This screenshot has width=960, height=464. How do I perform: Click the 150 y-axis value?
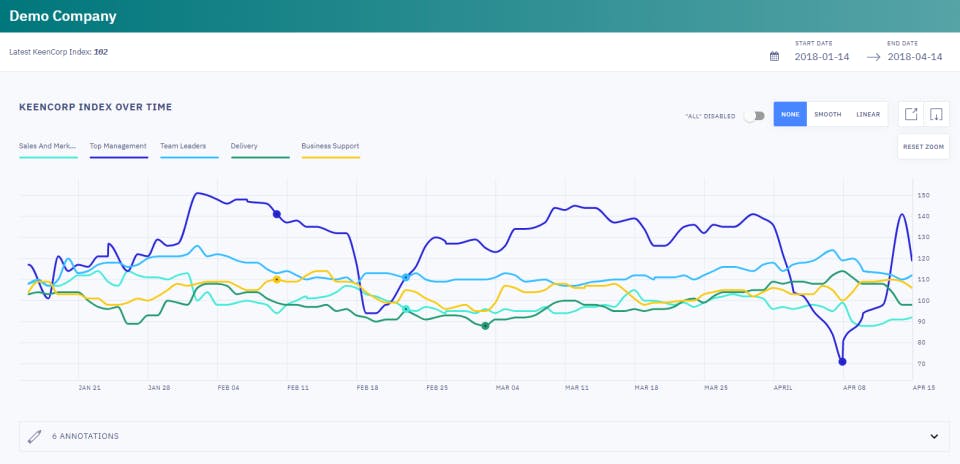[923, 196]
